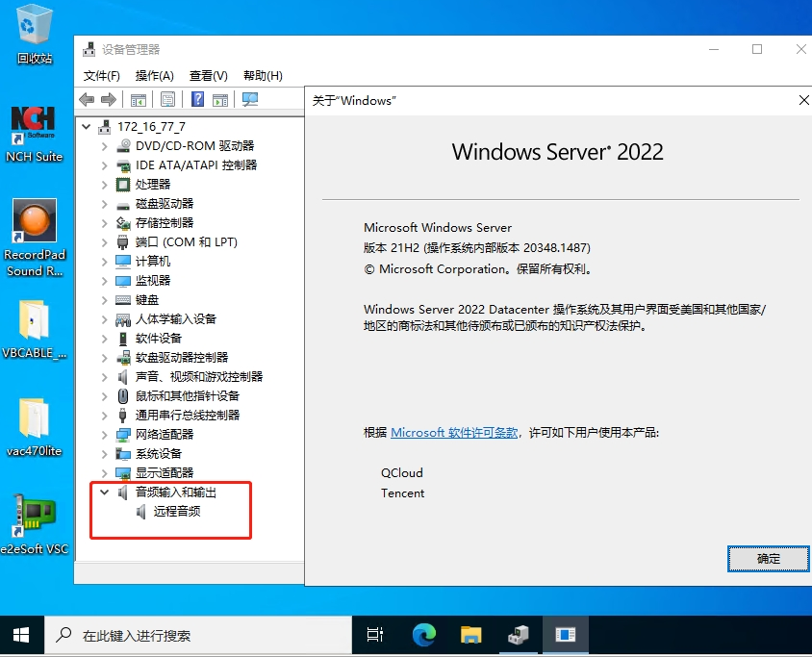Image resolution: width=812 pixels, height=657 pixels.
Task: Click the scan for hardware changes icon
Action: tap(250, 99)
